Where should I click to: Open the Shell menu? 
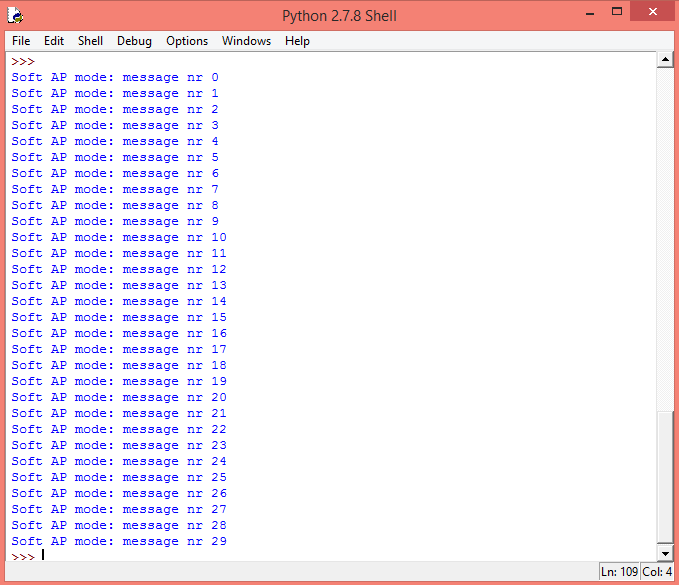click(90, 41)
